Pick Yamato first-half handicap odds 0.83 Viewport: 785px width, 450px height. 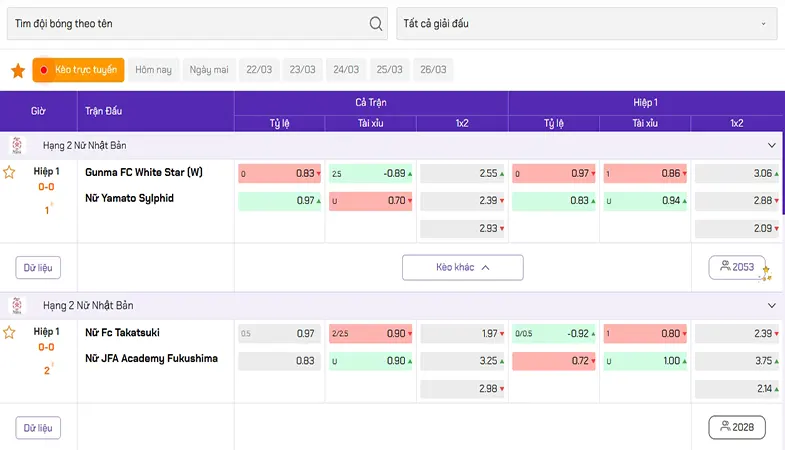[x=554, y=201]
